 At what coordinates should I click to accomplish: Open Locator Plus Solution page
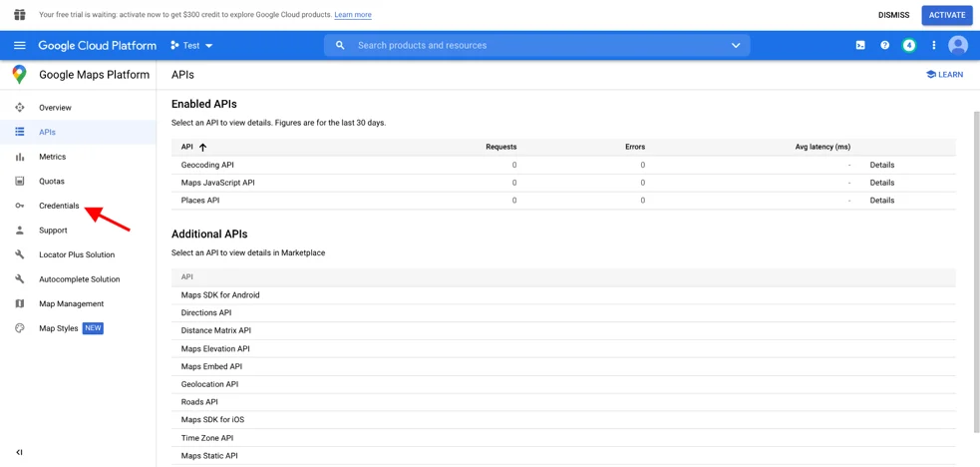tap(78, 254)
